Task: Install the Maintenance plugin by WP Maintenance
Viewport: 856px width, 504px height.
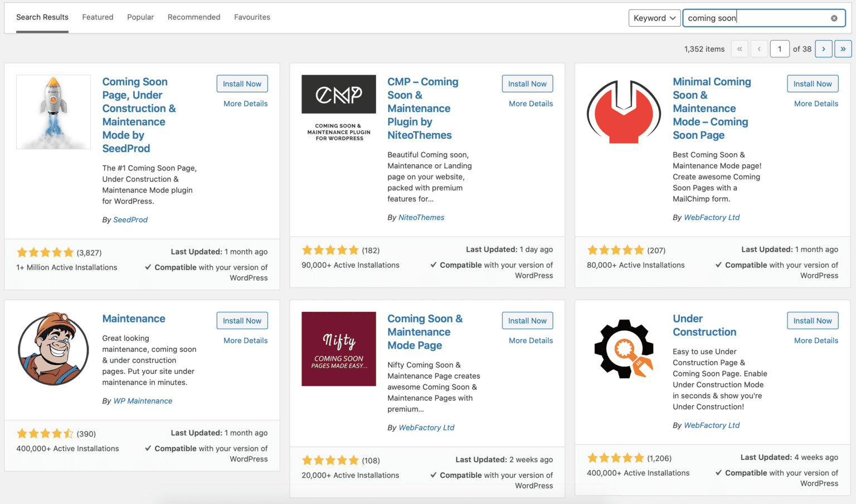Action: coord(242,320)
